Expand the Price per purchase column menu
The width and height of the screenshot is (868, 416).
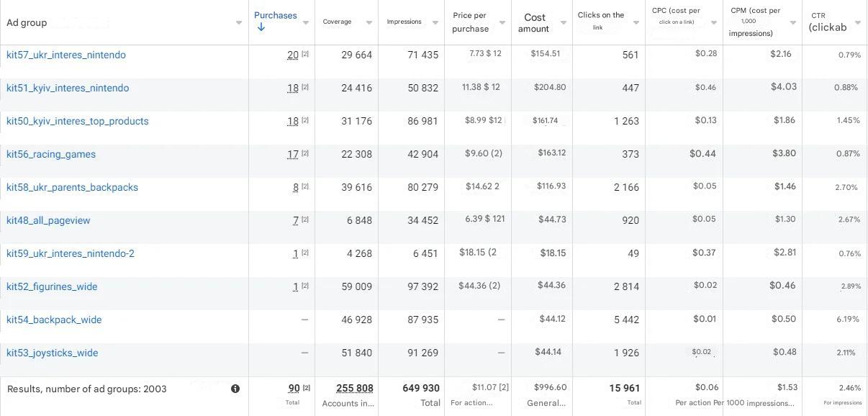pyautogui.click(x=502, y=23)
